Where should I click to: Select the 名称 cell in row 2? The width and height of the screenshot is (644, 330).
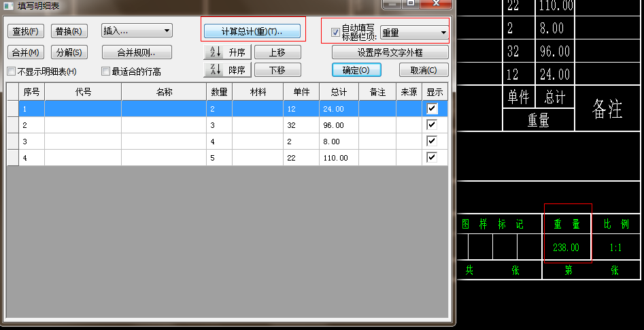[164, 125]
